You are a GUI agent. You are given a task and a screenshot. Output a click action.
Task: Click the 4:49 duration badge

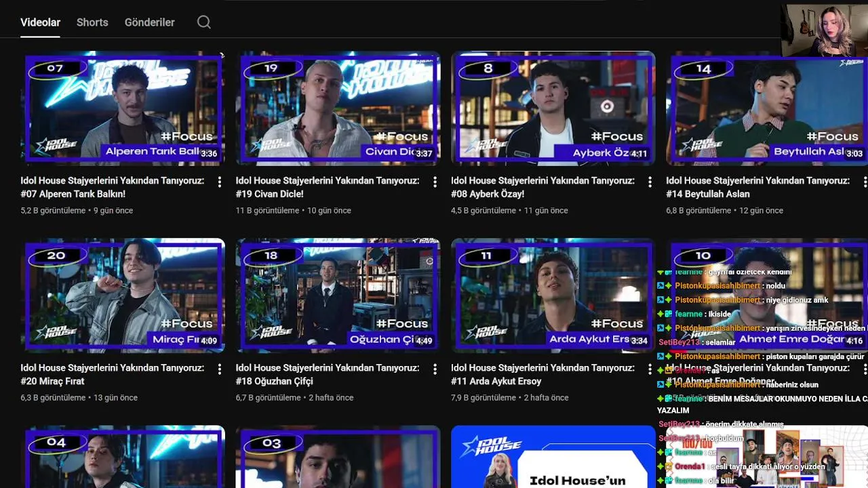[424, 341]
